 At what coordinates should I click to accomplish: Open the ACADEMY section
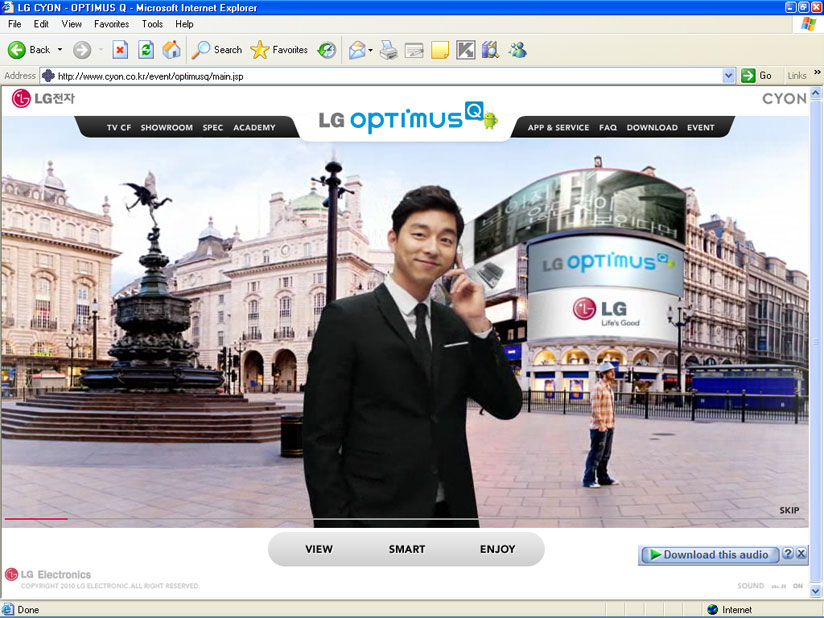(x=254, y=128)
